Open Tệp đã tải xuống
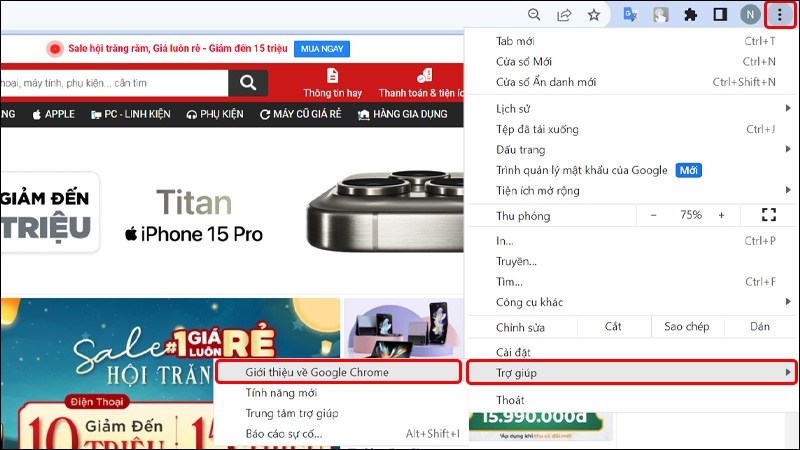800x450 pixels. 632,129
